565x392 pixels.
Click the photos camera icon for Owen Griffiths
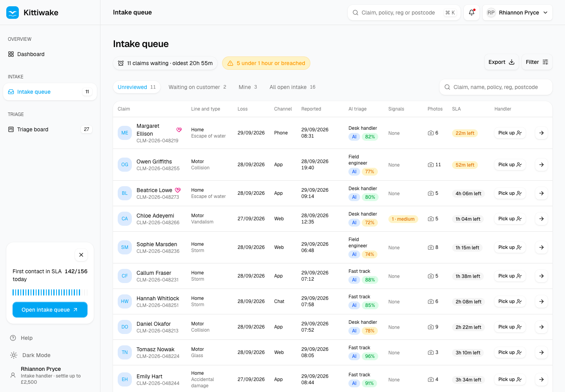431,165
